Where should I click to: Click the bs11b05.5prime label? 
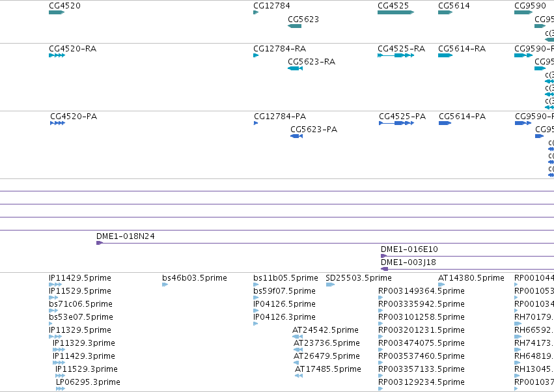(x=286, y=278)
